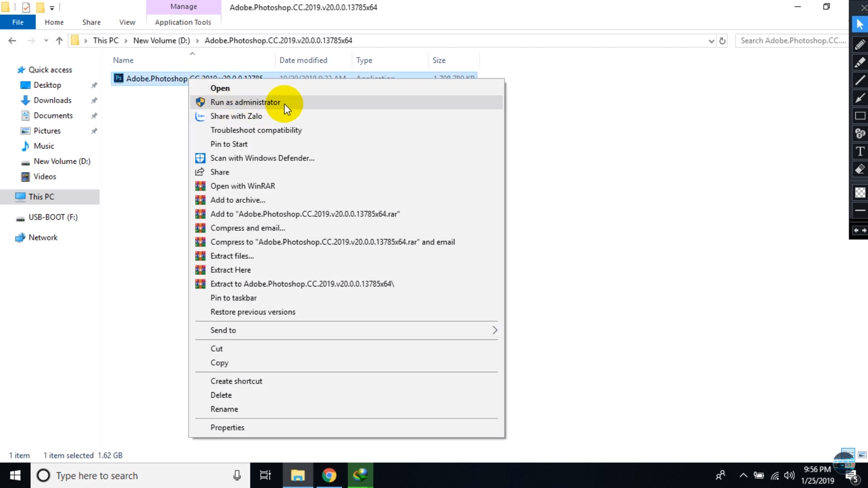The width and height of the screenshot is (868, 488).
Task: Open the Quick Access Toolbar dropdown
Action: click(x=52, y=7)
